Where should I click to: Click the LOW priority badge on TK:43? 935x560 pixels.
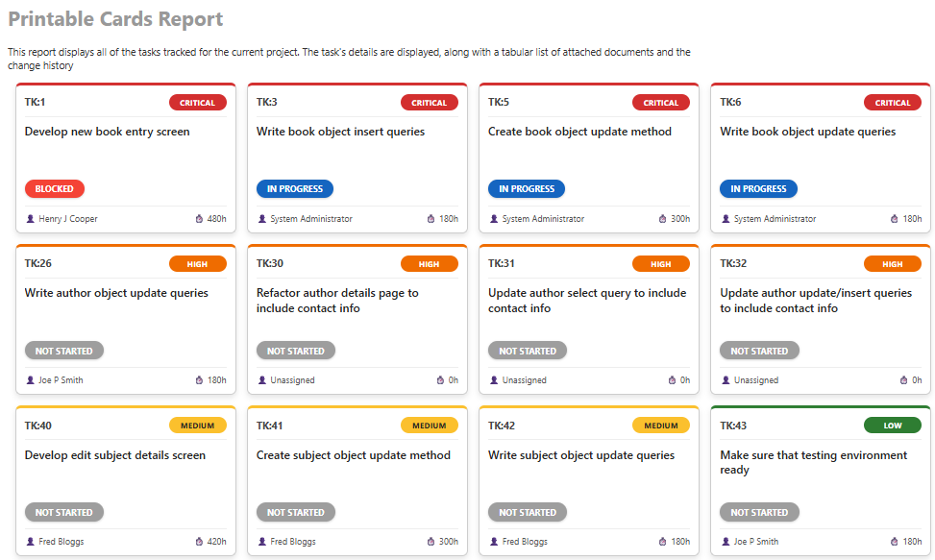coord(893,426)
